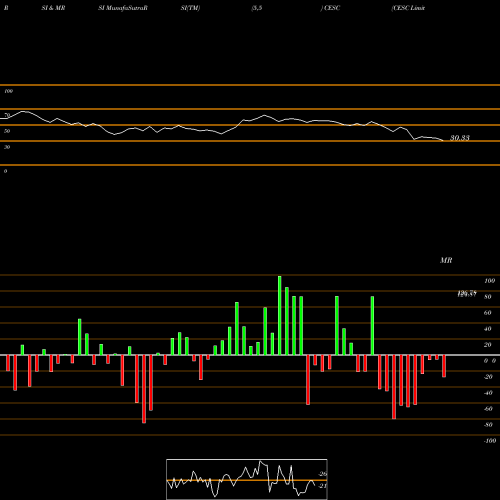This screenshot has height=500, width=500.
Task: Click the '-80' label on the MR axis
Action: pyautogui.click(x=488, y=425)
